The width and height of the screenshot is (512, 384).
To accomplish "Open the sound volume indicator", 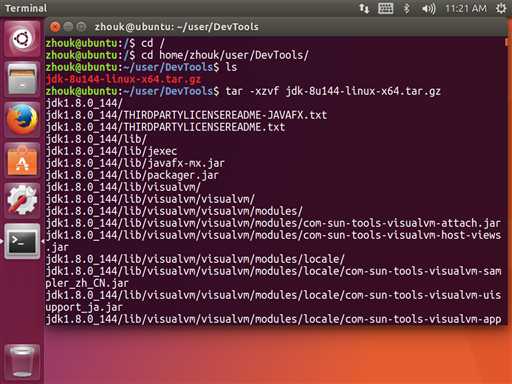I will [428, 8].
